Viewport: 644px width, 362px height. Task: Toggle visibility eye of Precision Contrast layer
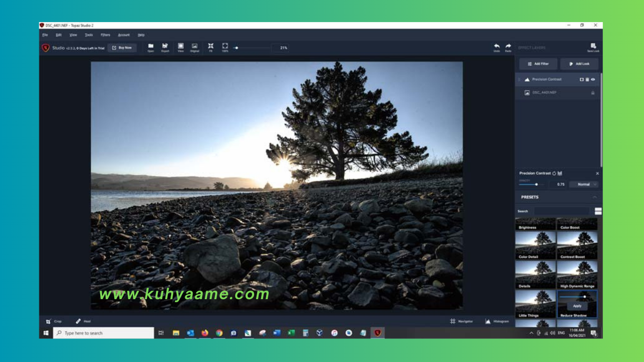click(x=593, y=79)
